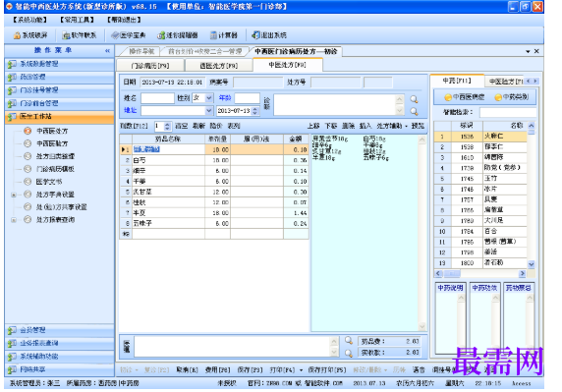Click the upper magnifier beside 药品费
Screen dimensions: 562x392
click(349, 340)
